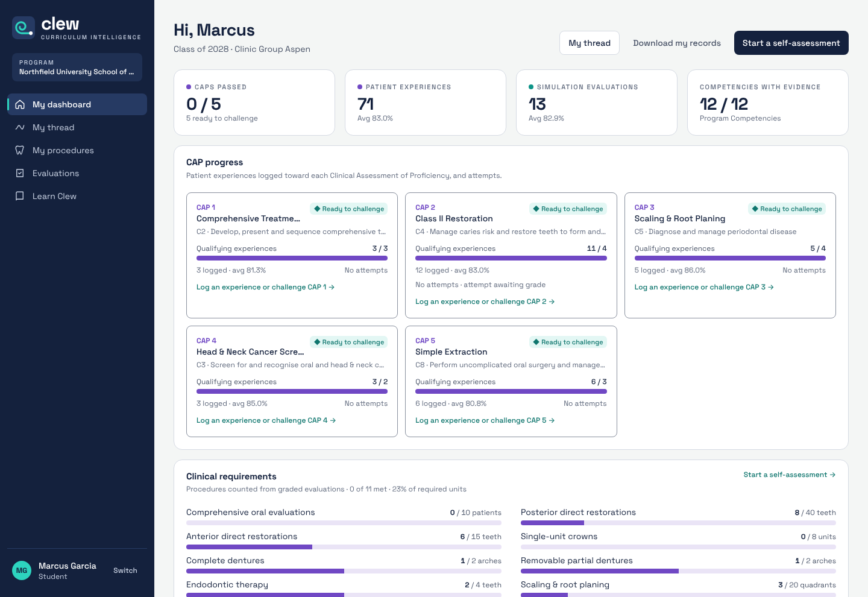Click Comprehensive oral evaluations requirement row
The width and height of the screenshot is (868, 597).
pos(344,517)
